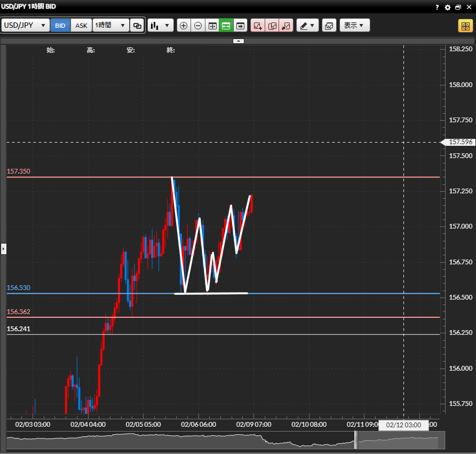Viewport: 476px width, 454px height.
Task: Click the second pink order icon
Action: (x=272, y=26)
